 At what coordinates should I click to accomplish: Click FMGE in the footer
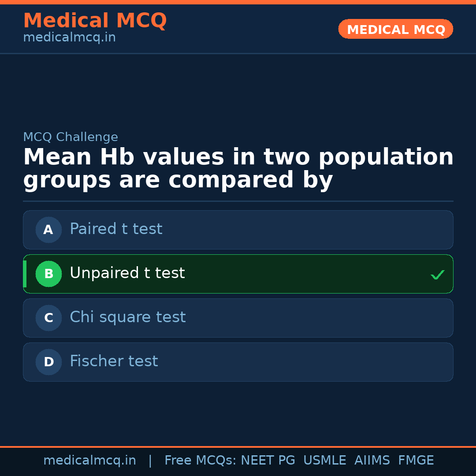click(x=416, y=461)
